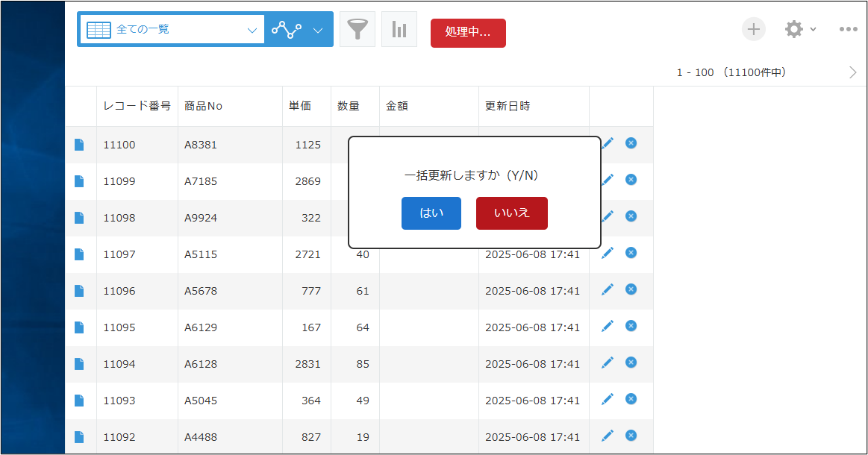Open the three-dots options menu

[848, 29]
